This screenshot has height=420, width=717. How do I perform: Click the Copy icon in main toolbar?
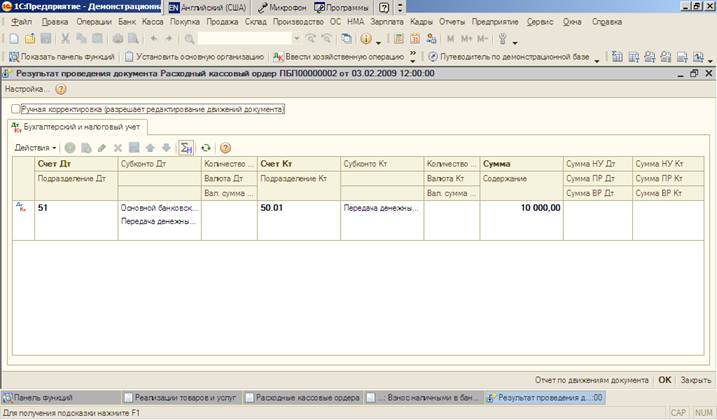click(x=81, y=39)
